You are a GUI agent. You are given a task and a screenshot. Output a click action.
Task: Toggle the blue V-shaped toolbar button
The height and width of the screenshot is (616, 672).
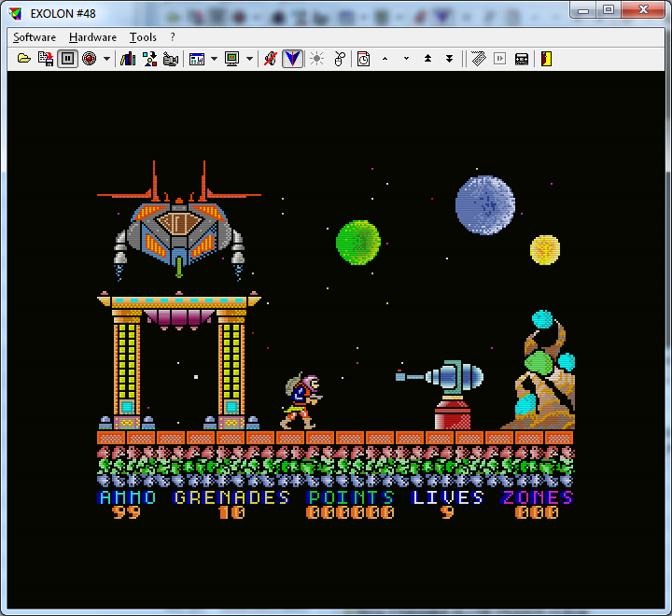coord(293,59)
